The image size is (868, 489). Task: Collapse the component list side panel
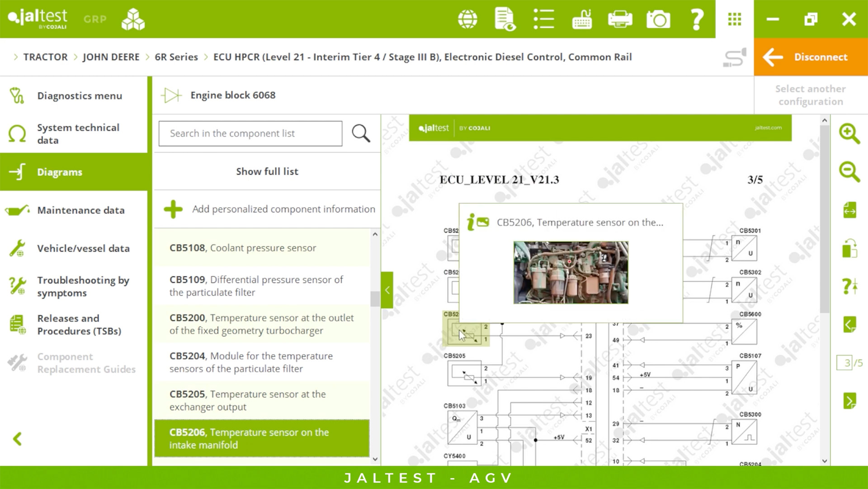point(387,290)
